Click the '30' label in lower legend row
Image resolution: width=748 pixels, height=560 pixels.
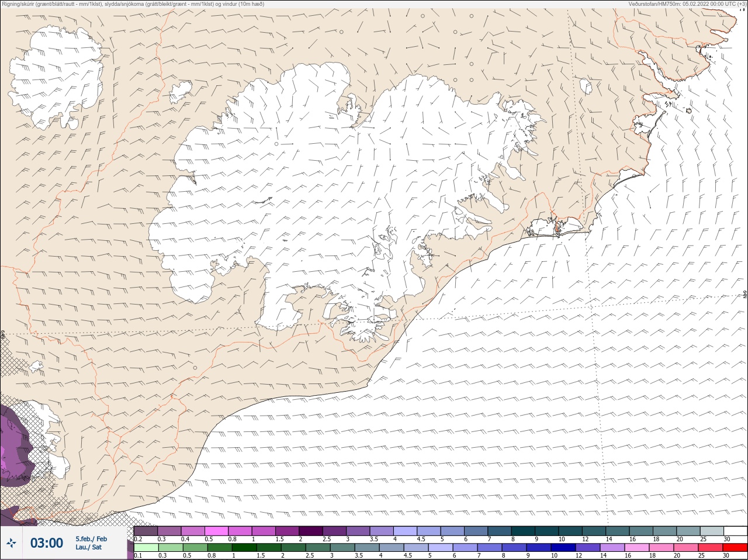[726, 555]
